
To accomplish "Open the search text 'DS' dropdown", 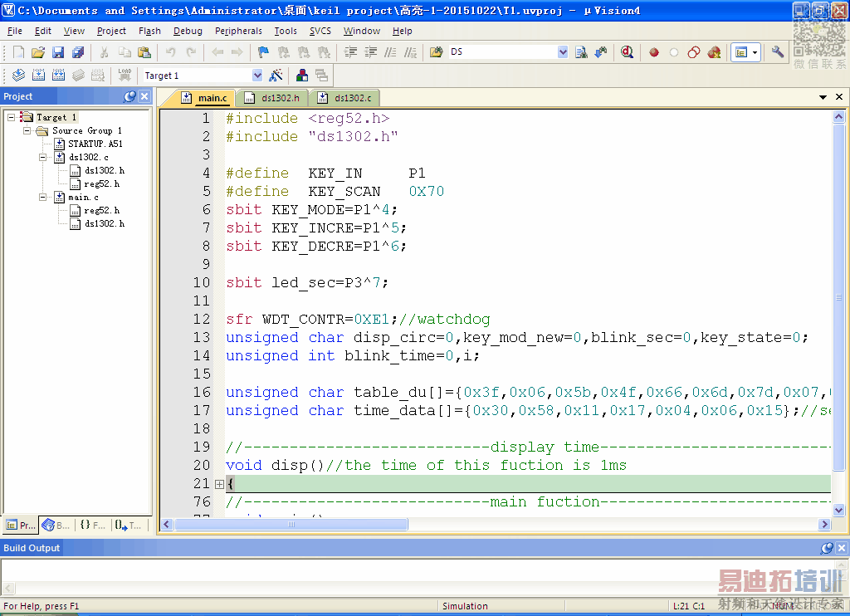I will click(563, 52).
